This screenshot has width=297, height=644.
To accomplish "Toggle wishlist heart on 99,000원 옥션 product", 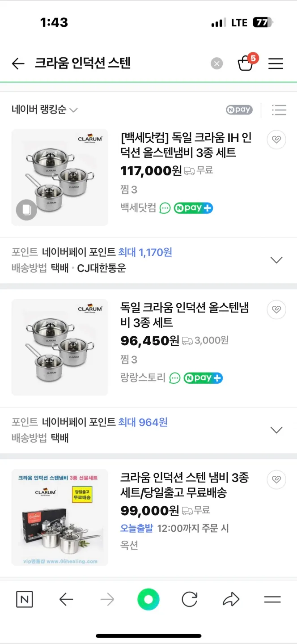I will point(276,479).
